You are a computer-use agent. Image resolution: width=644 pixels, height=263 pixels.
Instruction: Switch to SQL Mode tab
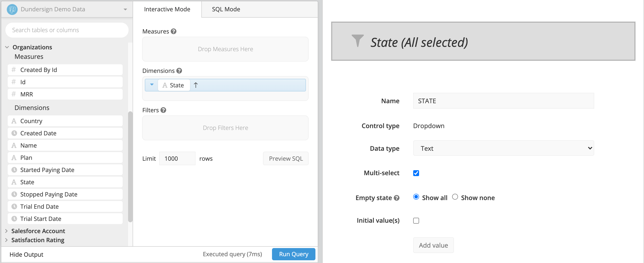226,9
